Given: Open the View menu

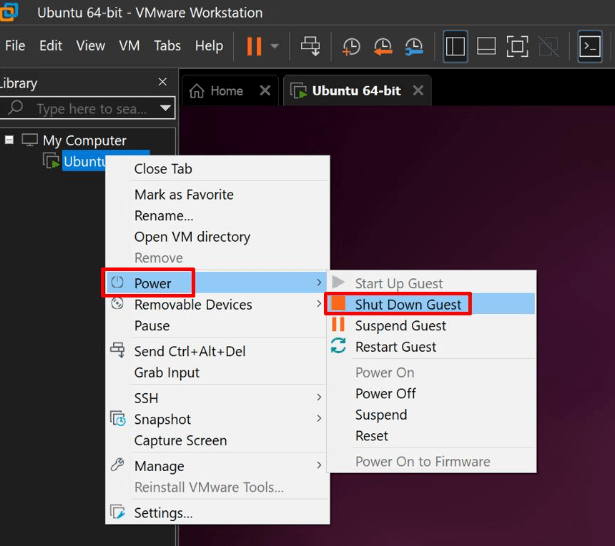Looking at the screenshot, I should coord(91,46).
